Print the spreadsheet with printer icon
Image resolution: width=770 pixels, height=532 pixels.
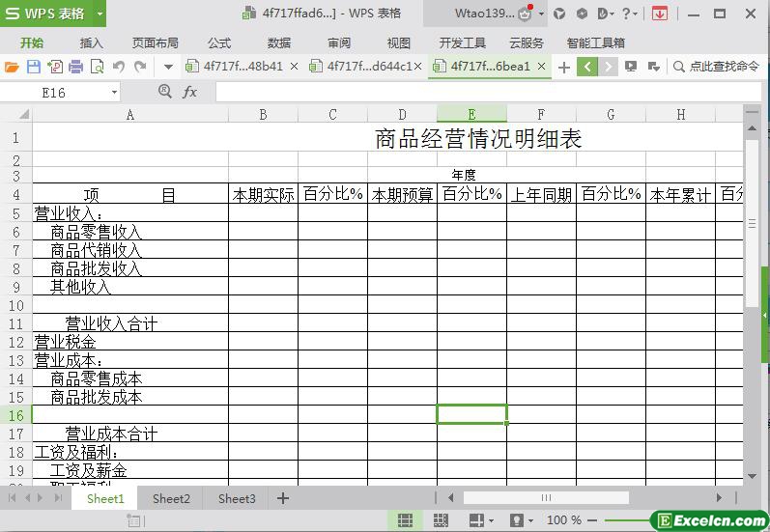pyautogui.click(x=75, y=67)
